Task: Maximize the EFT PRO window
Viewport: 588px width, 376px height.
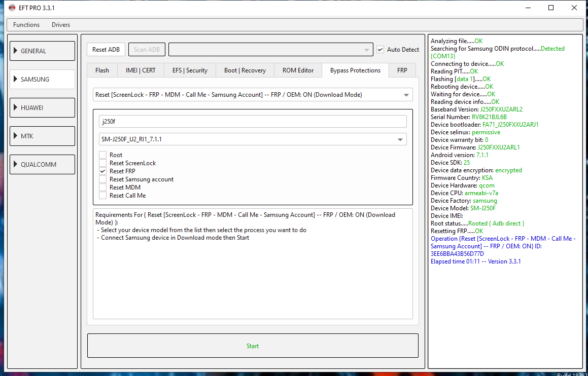Action: pos(551,8)
